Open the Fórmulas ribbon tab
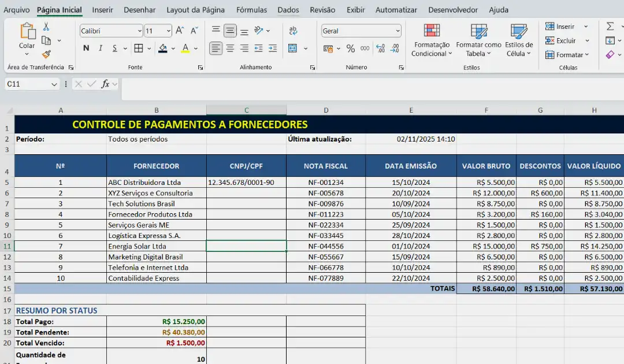The image size is (624, 364). pyautogui.click(x=251, y=10)
